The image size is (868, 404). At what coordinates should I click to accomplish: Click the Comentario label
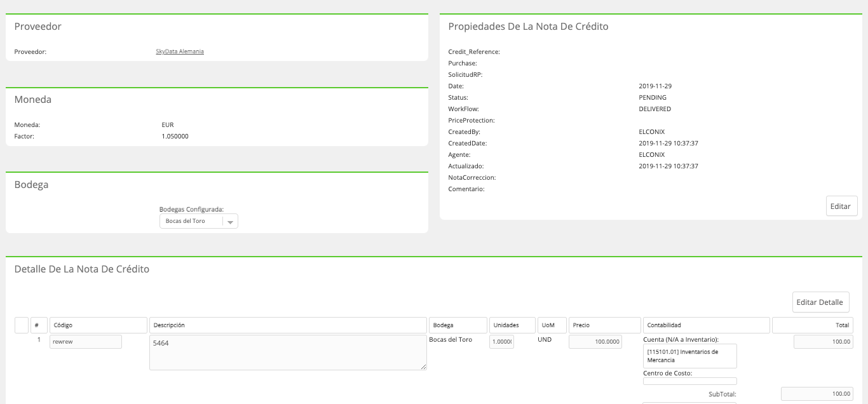click(466, 189)
